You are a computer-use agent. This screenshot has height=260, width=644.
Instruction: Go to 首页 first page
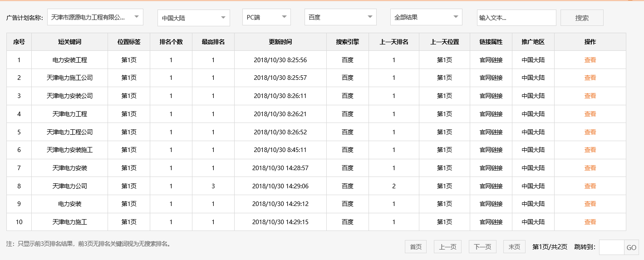point(416,247)
